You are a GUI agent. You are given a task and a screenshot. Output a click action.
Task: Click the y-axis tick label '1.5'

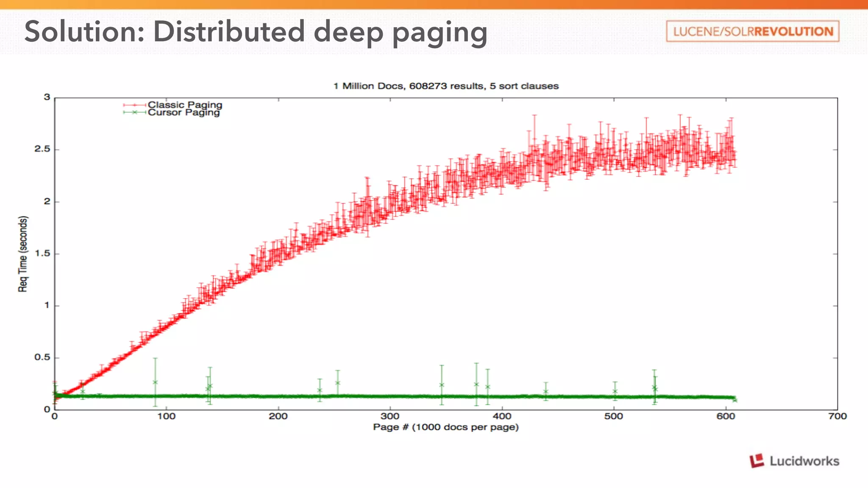[x=42, y=253]
